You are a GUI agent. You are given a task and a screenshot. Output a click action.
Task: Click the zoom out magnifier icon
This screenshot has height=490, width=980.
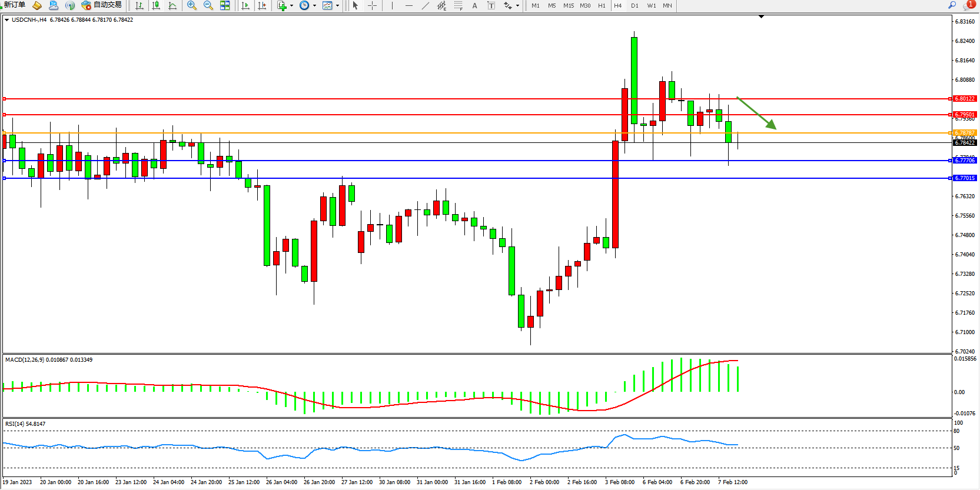[x=208, y=5]
